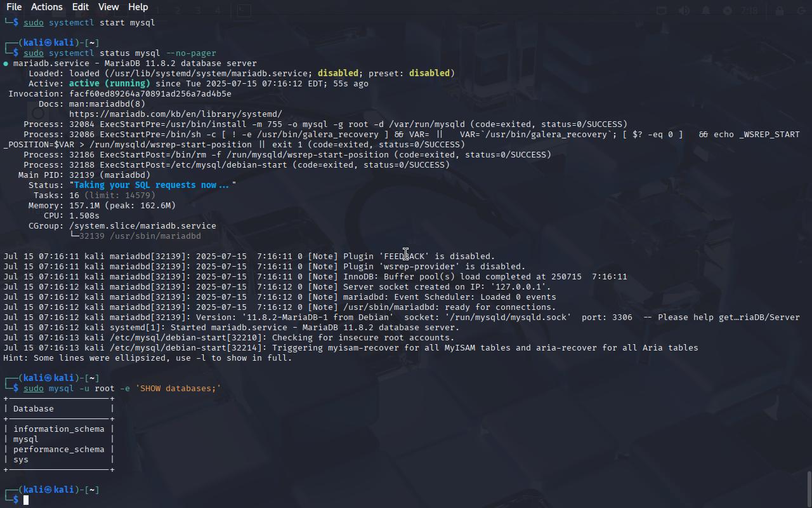Click the Process 32188 debian-start line
Viewport: 812px width, 508px height.
[x=237, y=165]
